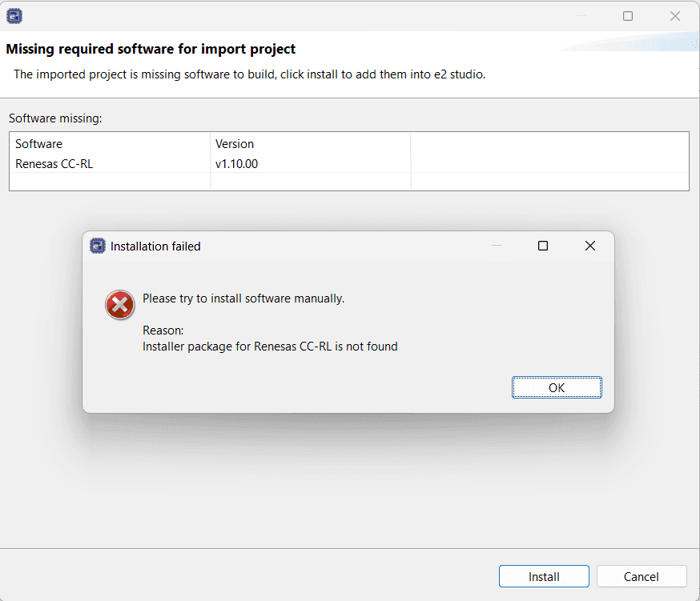The width and height of the screenshot is (700, 601).
Task: Click the red error icon in the dialog
Action: tap(120, 305)
